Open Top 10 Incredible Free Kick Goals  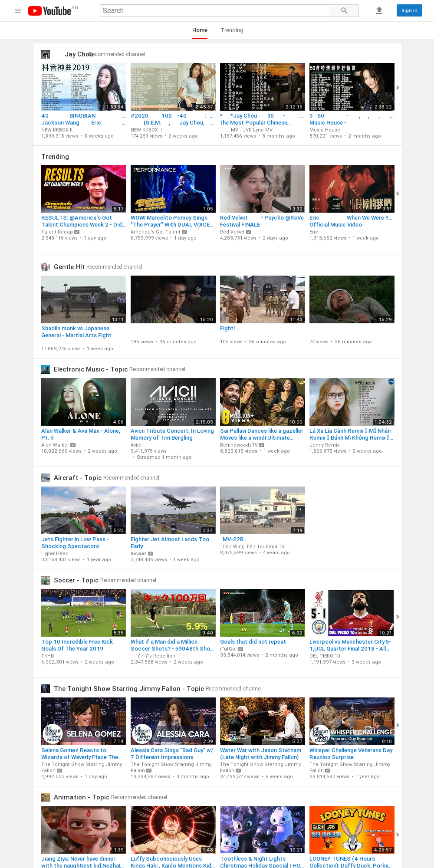click(77, 645)
